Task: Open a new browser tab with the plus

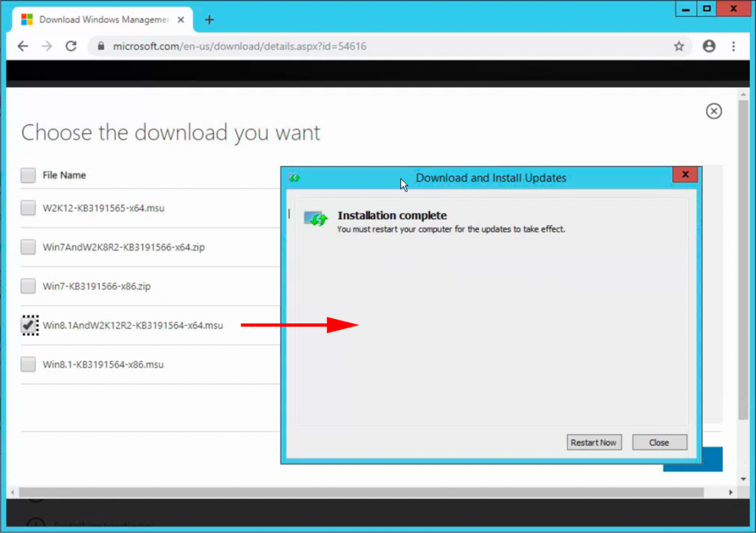Action: pos(209,20)
